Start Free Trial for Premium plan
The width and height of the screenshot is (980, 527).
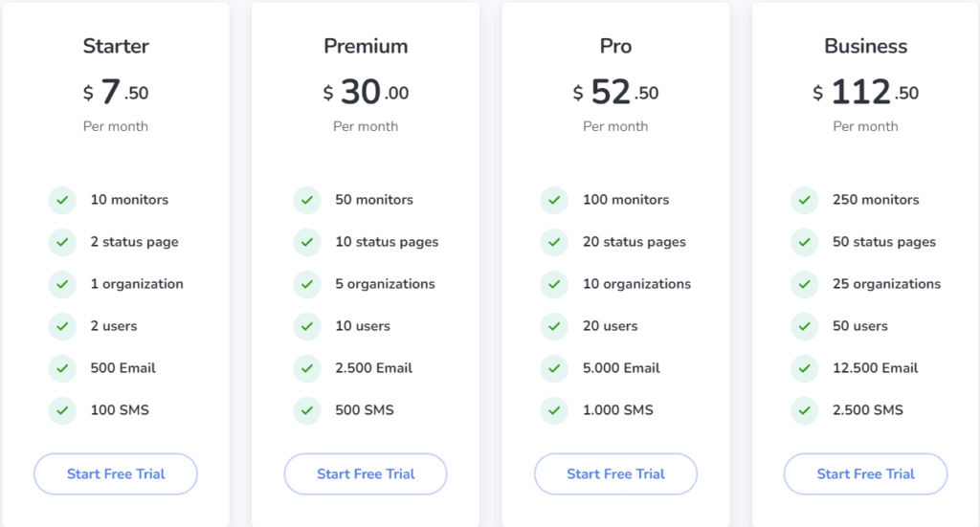(x=366, y=474)
